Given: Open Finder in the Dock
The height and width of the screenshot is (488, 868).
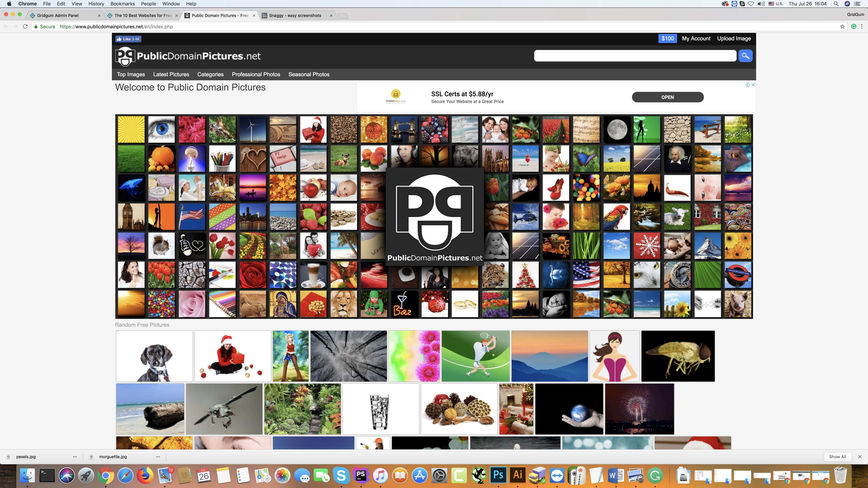Looking at the screenshot, I should 27,475.
